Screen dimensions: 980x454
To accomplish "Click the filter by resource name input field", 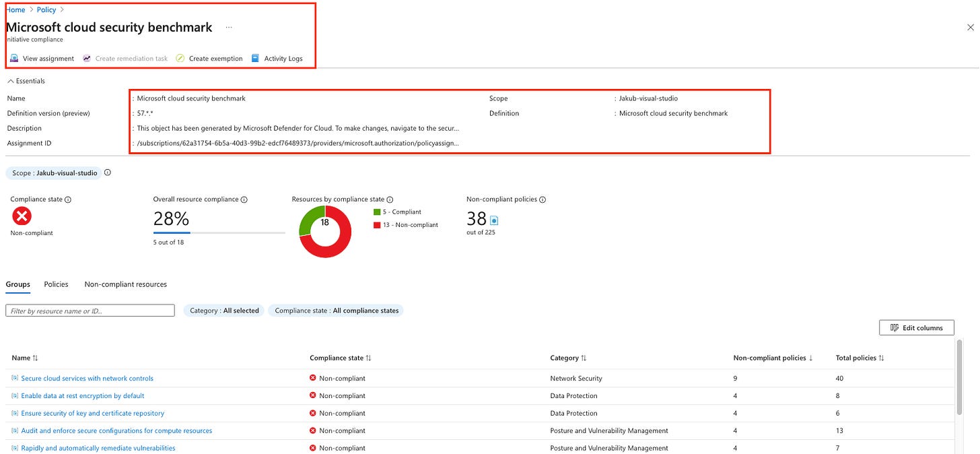I will (90, 310).
